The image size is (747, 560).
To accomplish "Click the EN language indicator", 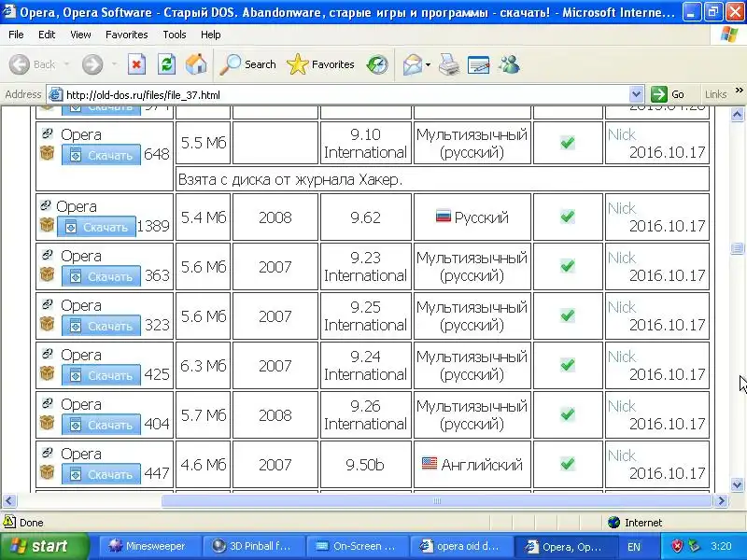I will point(634,547).
